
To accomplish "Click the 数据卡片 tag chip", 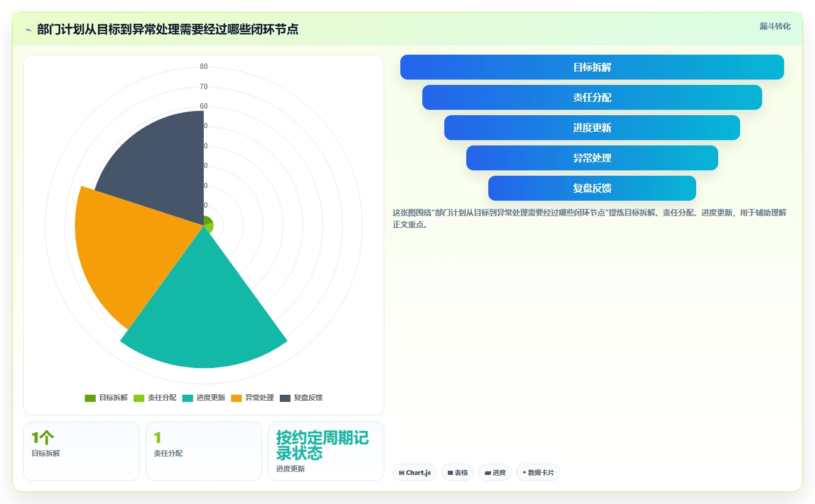I will pyautogui.click(x=538, y=473).
